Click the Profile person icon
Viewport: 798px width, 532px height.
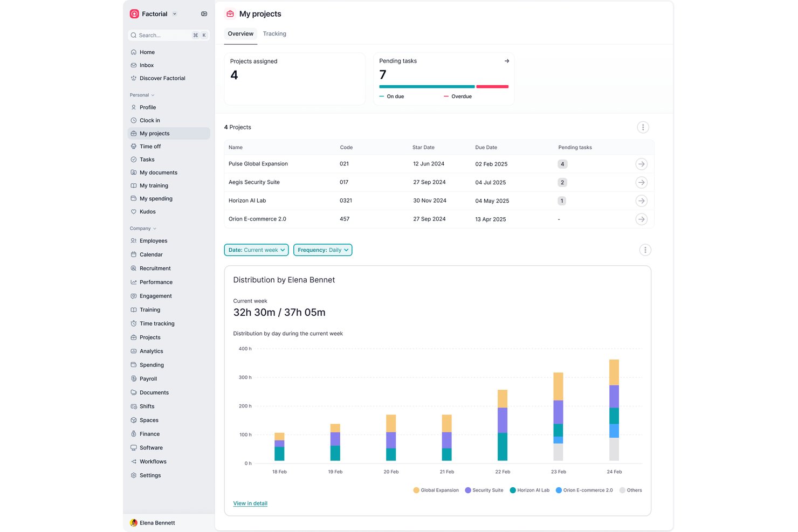pos(134,107)
